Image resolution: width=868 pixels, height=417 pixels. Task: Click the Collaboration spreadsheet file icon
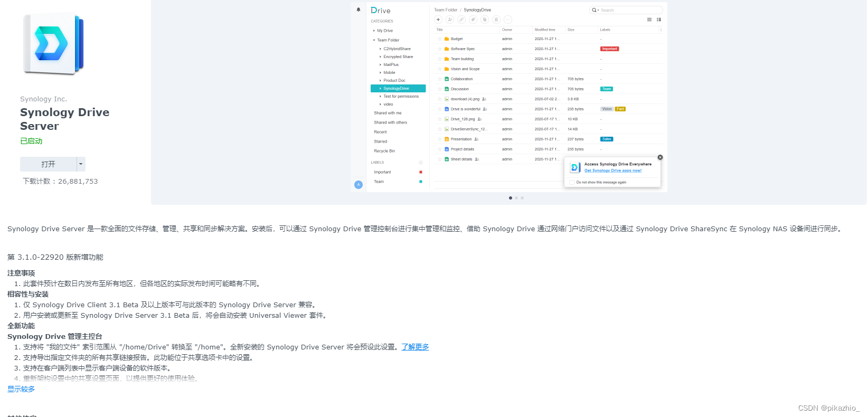pos(447,79)
